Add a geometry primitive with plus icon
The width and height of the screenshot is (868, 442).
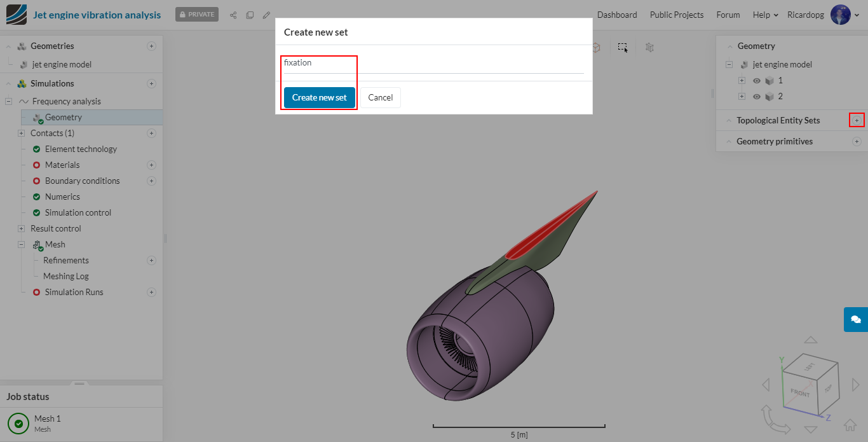tap(857, 141)
